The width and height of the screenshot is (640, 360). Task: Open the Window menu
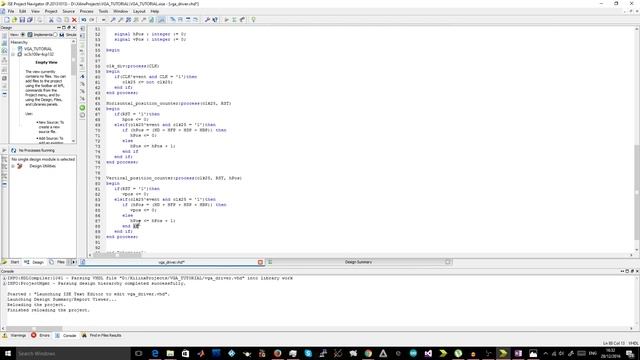click(120, 11)
